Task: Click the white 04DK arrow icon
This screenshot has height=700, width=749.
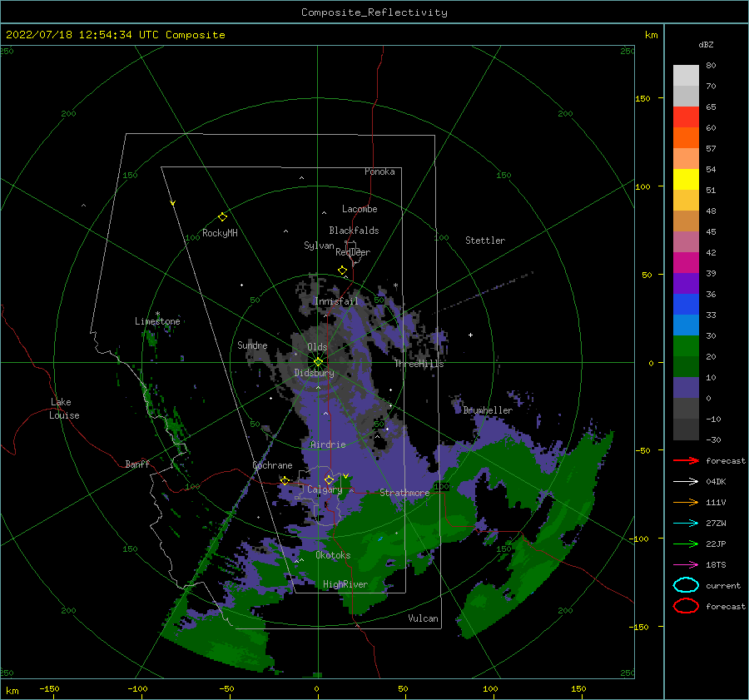Action: coord(686,481)
